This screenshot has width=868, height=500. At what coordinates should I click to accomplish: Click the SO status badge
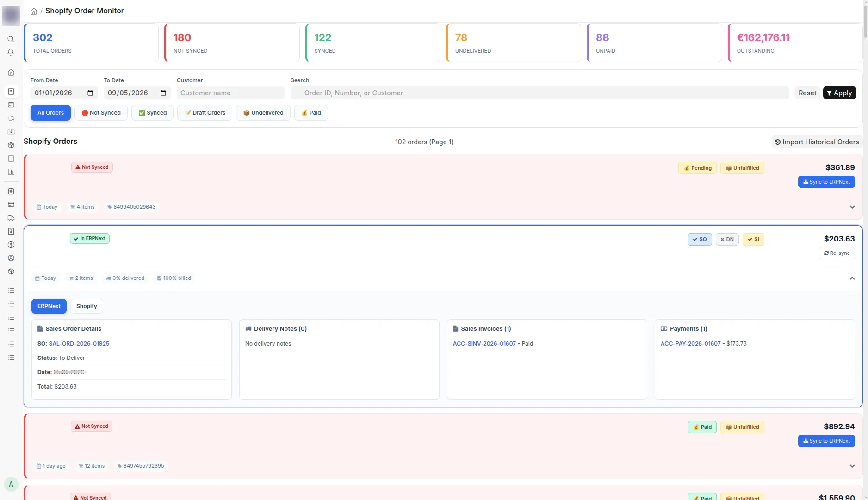(x=700, y=239)
